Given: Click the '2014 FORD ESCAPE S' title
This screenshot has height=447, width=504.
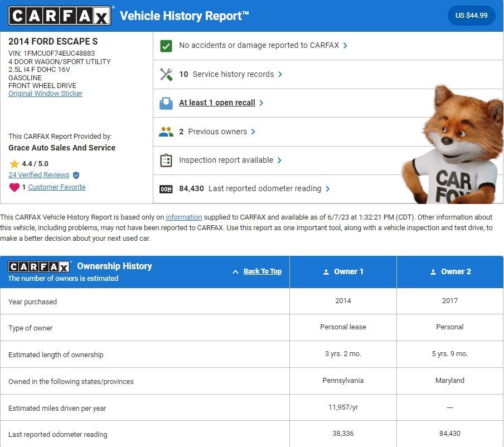Looking at the screenshot, I should pyautogui.click(x=53, y=41).
